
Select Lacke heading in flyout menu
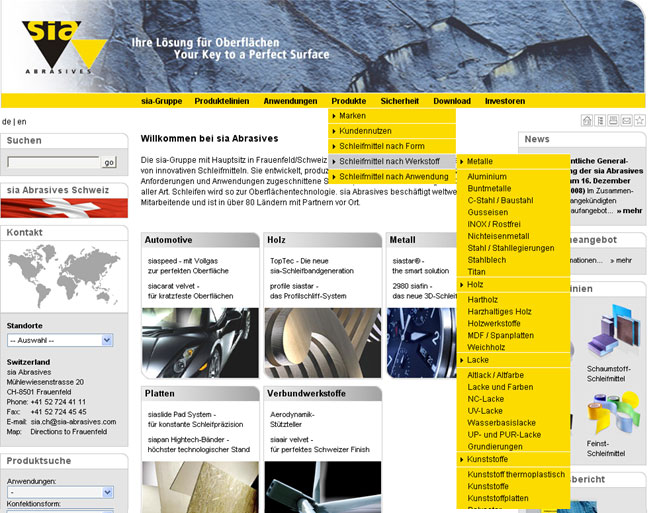point(513,360)
